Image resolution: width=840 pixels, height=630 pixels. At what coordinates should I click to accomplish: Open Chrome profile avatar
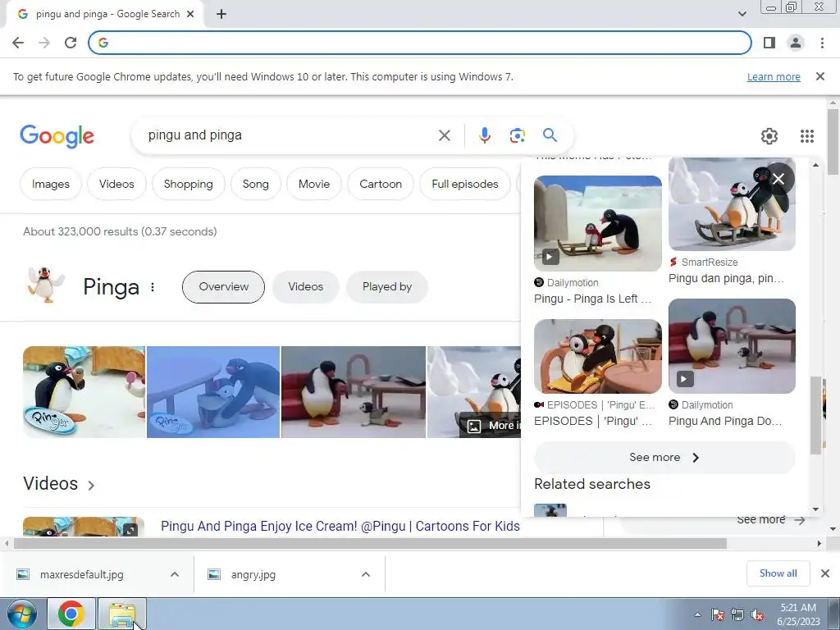pyautogui.click(x=796, y=43)
